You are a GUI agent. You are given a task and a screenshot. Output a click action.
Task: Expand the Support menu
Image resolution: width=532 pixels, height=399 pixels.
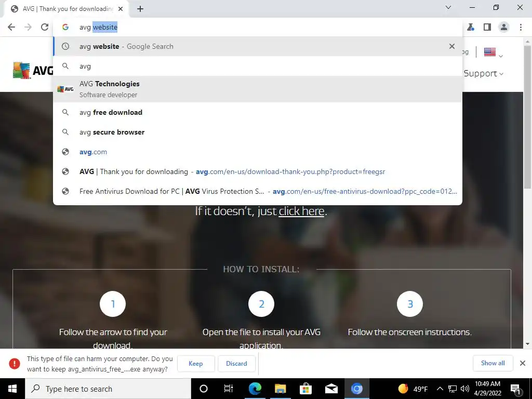(483, 73)
